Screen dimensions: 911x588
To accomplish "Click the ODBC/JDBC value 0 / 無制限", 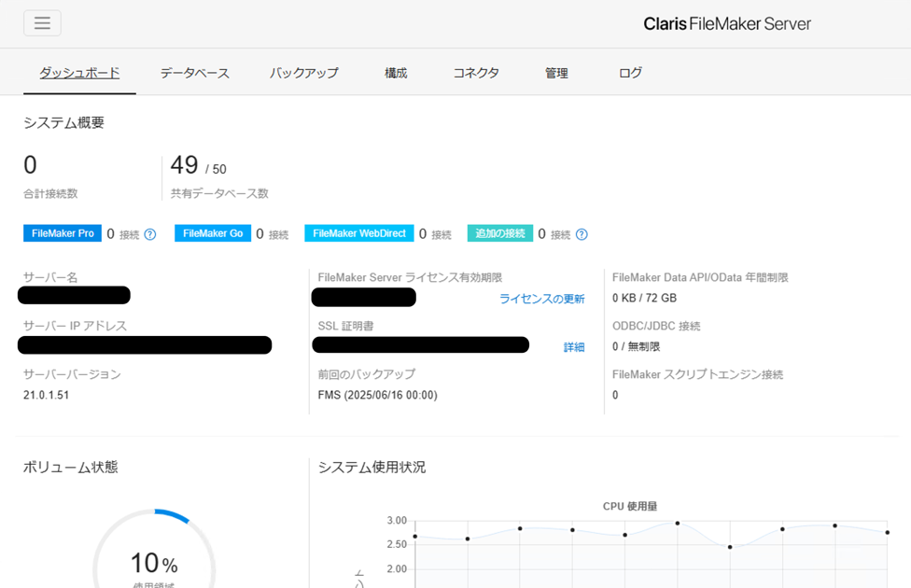I will [x=637, y=347].
